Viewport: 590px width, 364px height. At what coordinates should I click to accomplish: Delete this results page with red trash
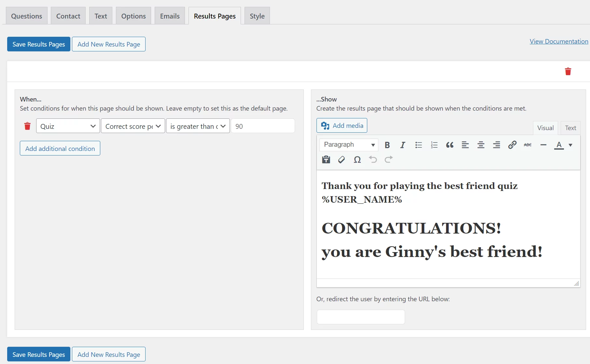568,71
